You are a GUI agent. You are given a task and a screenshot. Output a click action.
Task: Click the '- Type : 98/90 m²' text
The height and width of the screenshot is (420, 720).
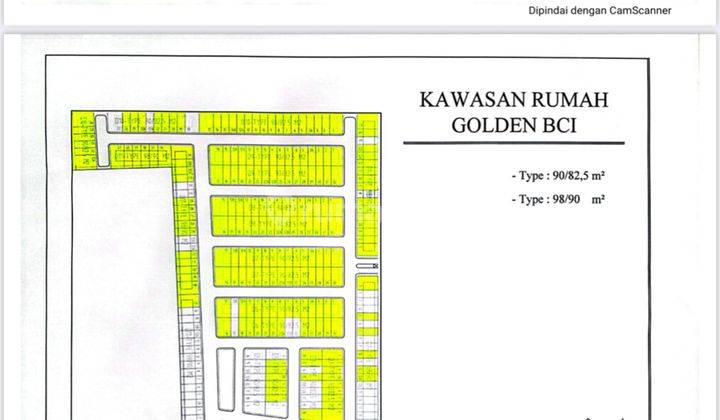click(558, 199)
